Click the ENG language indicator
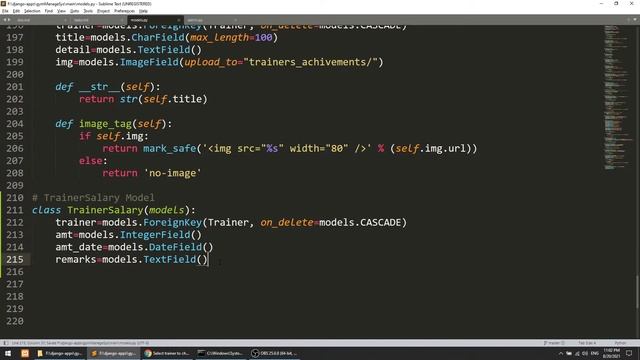This screenshot has width=640, height=360. 595,353
